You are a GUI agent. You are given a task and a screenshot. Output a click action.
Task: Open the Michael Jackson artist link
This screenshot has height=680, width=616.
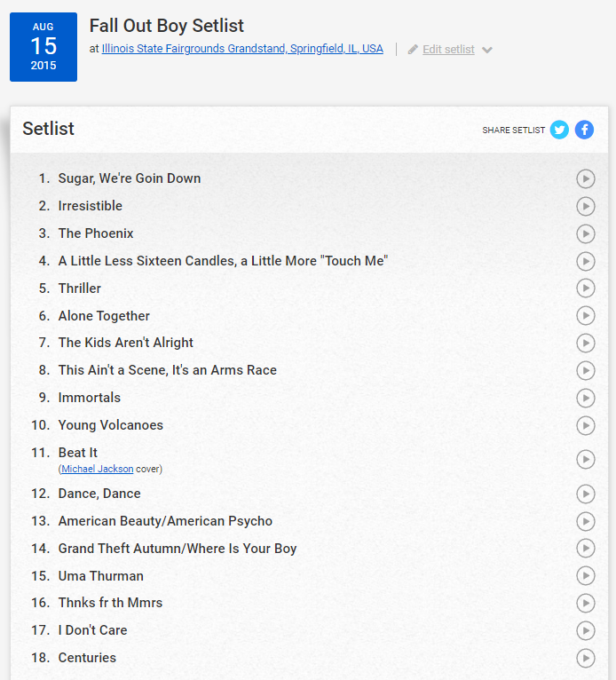click(98, 469)
